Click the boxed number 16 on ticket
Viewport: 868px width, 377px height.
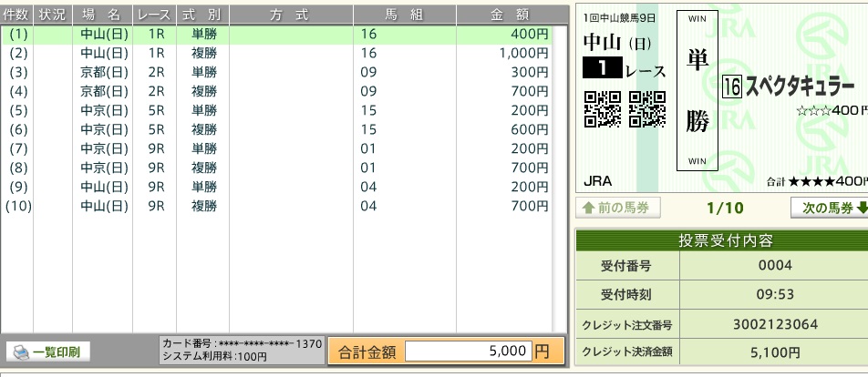coord(732,87)
